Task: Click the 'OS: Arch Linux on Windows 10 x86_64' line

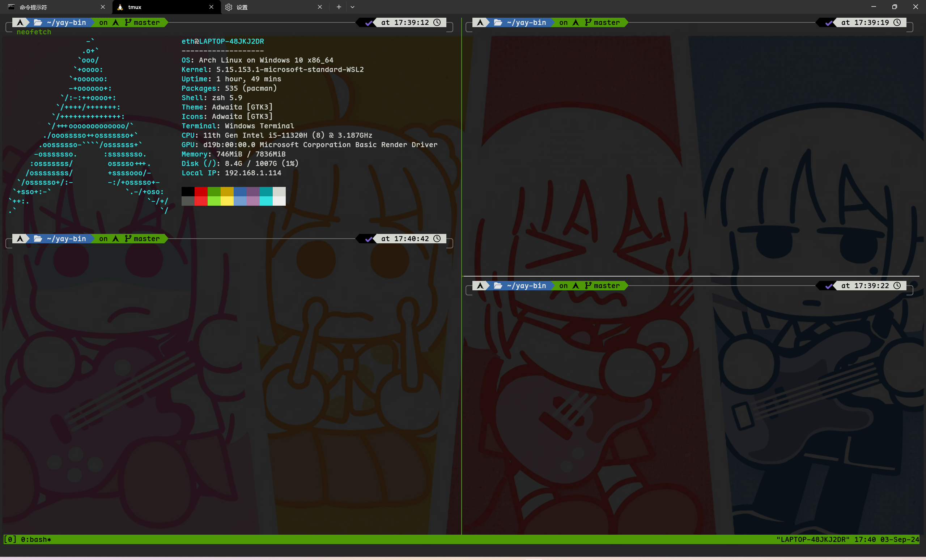Action: click(x=258, y=60)
